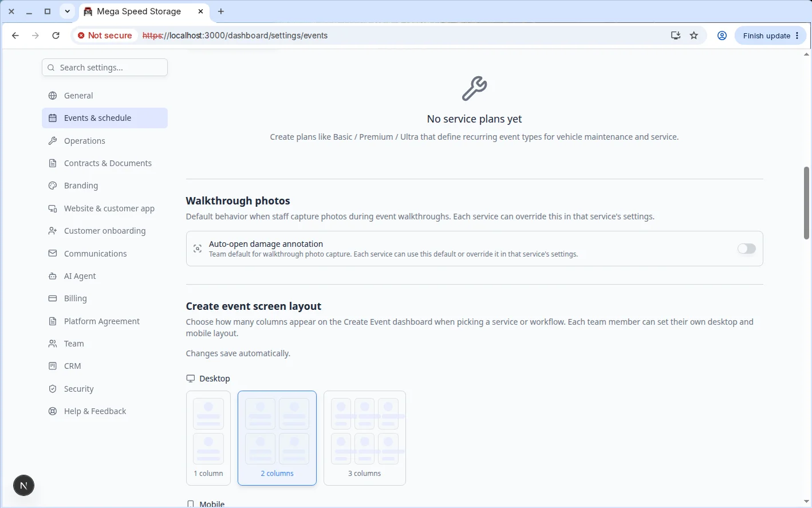Open the Billing settings section

click(105, 298)
